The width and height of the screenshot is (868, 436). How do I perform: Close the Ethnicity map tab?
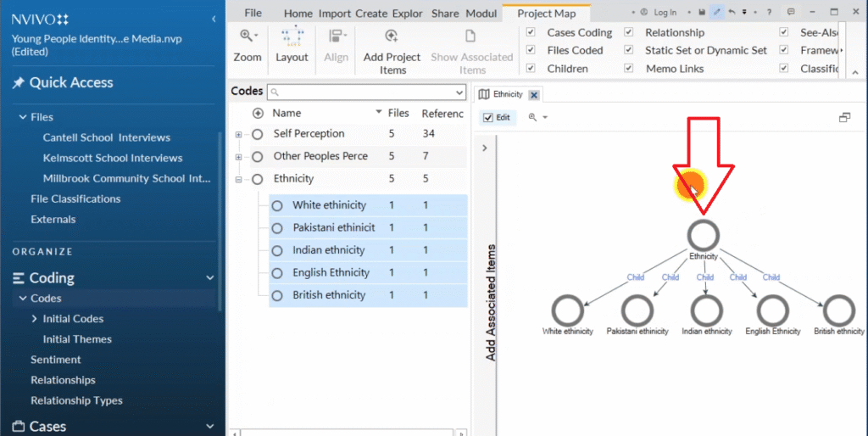(534, 95)
